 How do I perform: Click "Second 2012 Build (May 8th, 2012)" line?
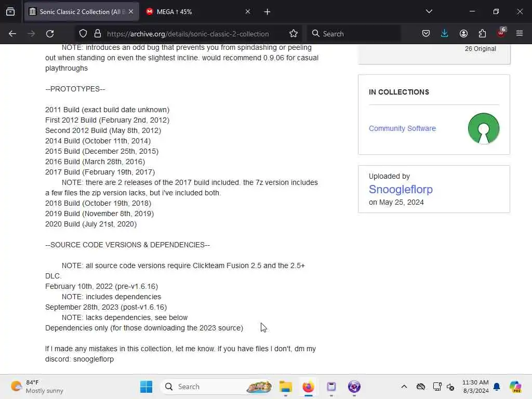(103, 130)
